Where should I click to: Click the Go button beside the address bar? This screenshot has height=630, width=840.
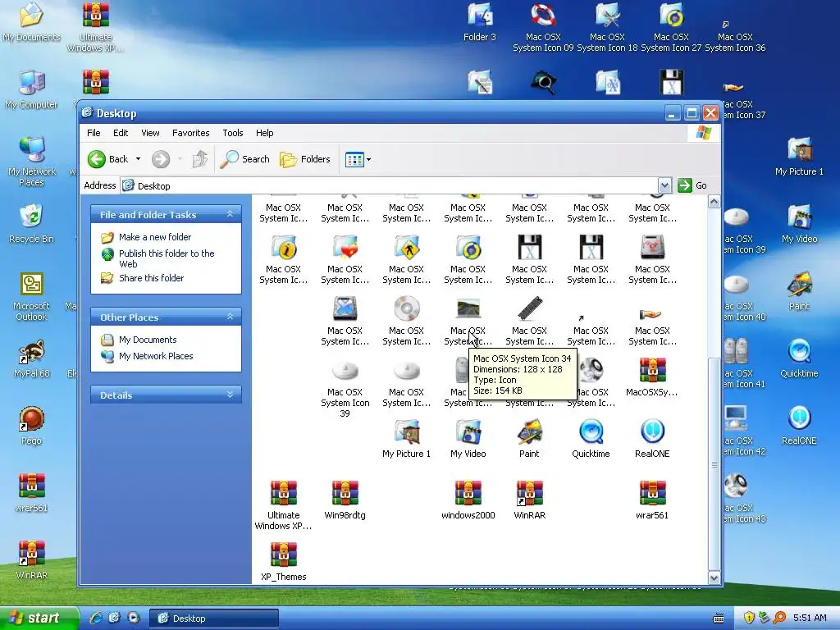click(692, 186)
